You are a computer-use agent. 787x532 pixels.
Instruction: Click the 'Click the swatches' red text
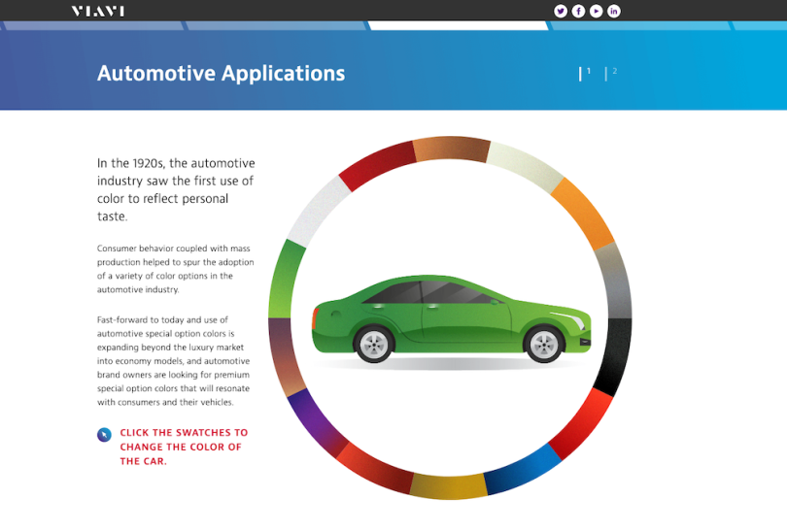(x=183, y=447)
